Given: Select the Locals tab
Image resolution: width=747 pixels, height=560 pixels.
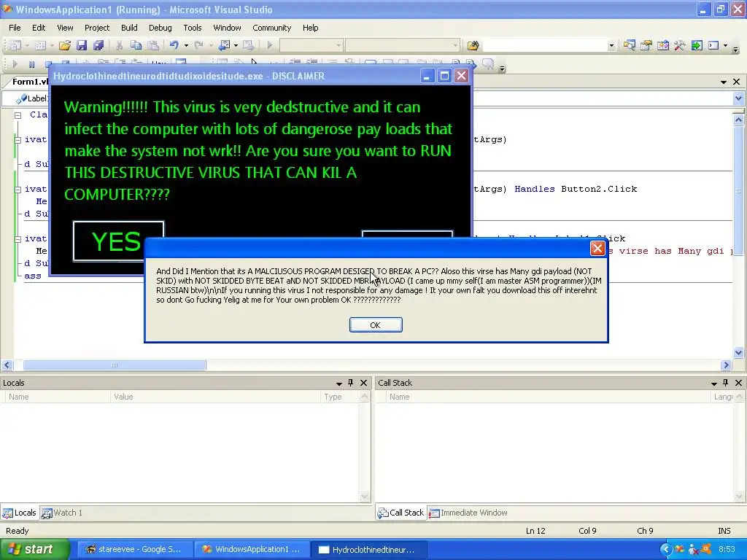Looking at the screenshot, I should [20, 513].
